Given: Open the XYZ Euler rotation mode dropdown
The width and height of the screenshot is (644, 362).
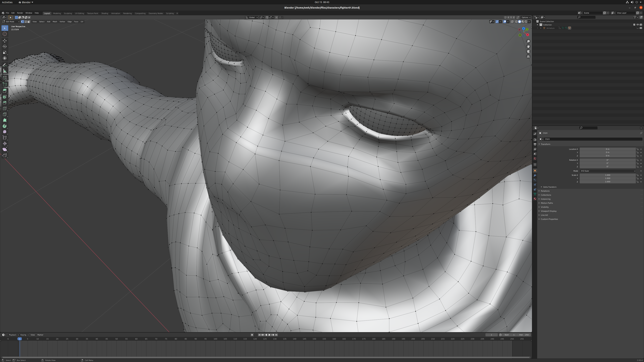Looking at the screenshot, I should [x=608, y=171].
